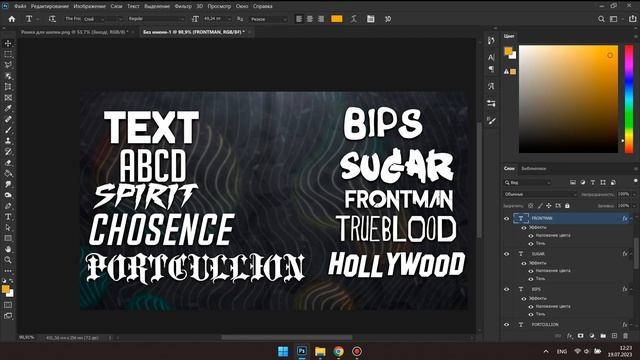This screenshot has height=360, width=640.
Task: Select the Polygonal Lasso tool
Action: [x=8, y=64]
